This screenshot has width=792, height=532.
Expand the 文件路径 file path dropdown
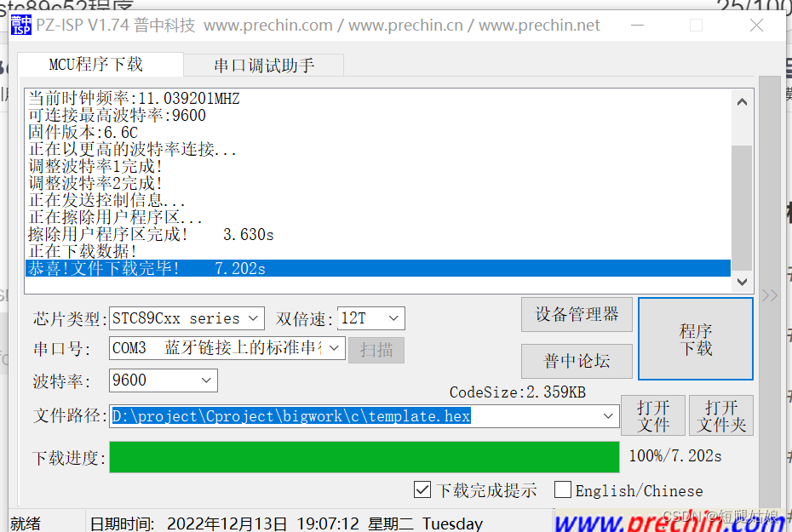click(x=607, y=416)
